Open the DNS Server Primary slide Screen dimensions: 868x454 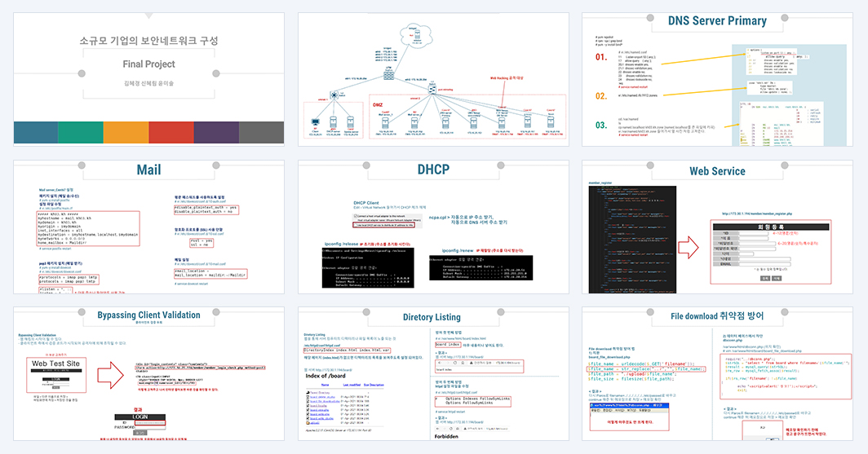(x=717, y=79)
